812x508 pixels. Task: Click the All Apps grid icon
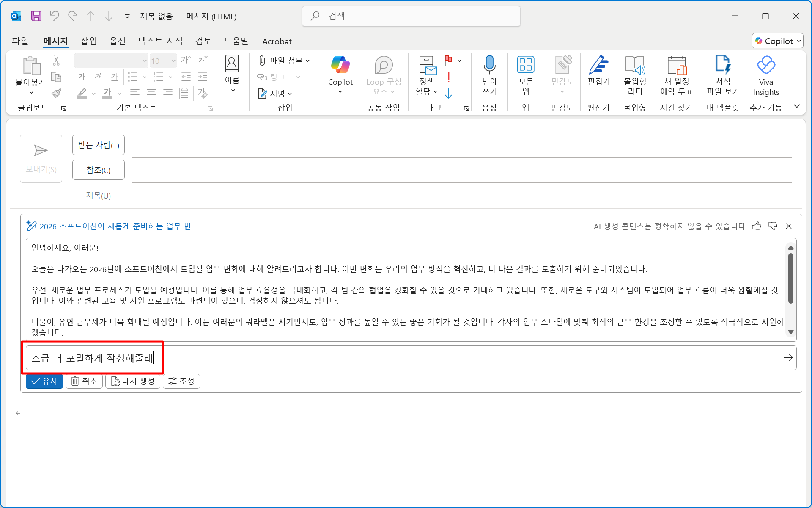[x=526, y=65]
